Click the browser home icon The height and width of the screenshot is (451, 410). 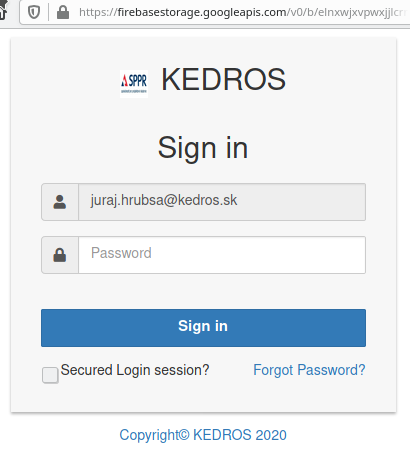pos(3,12)
